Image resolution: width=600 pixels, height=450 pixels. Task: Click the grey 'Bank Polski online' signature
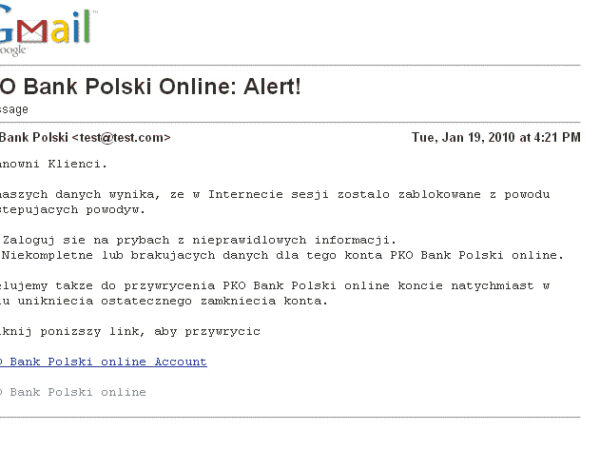coord(74,392)
